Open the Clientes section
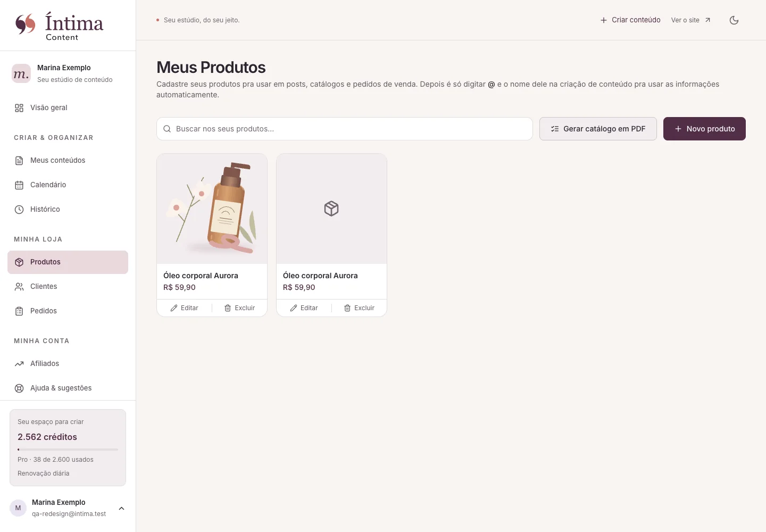766x532 pixels. click(x=68, y=287)
